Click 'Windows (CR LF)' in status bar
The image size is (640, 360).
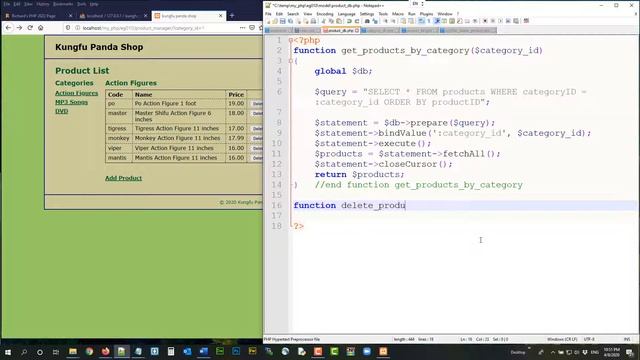(x=562, y=339)
